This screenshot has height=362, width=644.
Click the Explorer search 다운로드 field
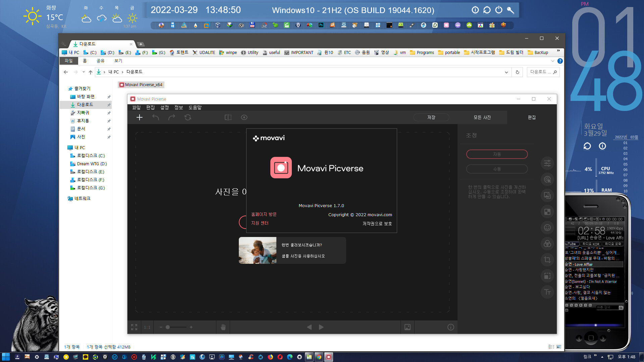(x=543, y=72)
